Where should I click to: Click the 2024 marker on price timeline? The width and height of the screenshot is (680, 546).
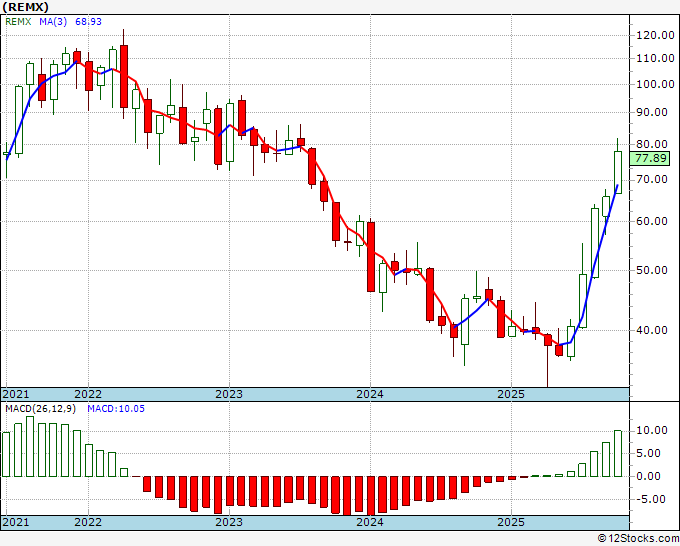pyautogui.click(x=370, y=394)
